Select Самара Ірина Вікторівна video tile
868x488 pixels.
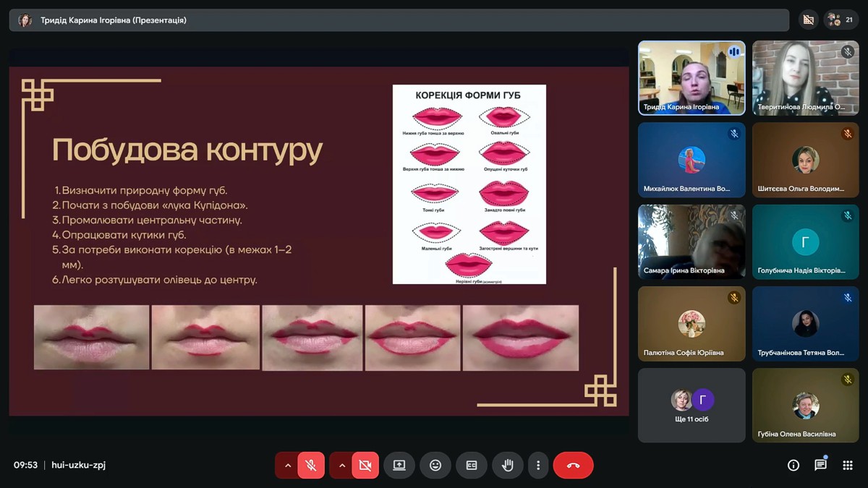click(692, 241)
